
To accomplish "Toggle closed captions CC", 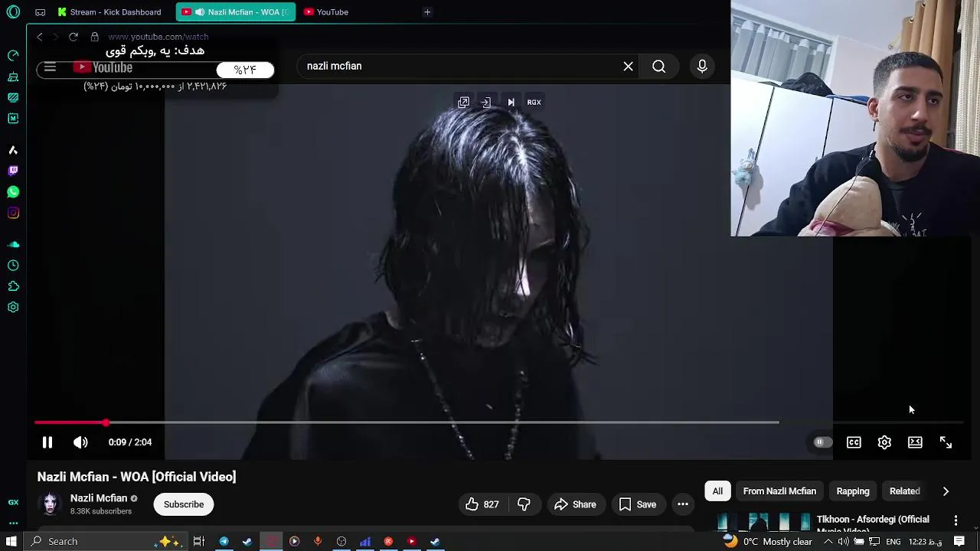I will click(x=854, y=442).
